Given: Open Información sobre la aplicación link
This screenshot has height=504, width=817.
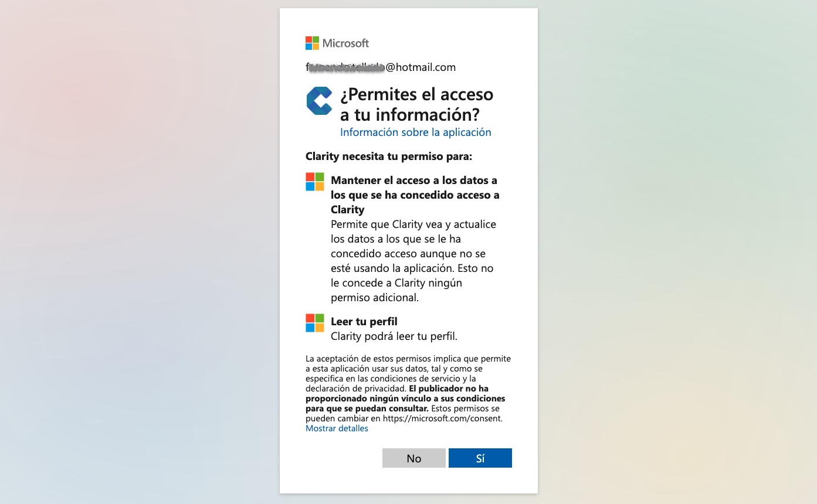Looking at the screenshot, I should click(415, 132).
